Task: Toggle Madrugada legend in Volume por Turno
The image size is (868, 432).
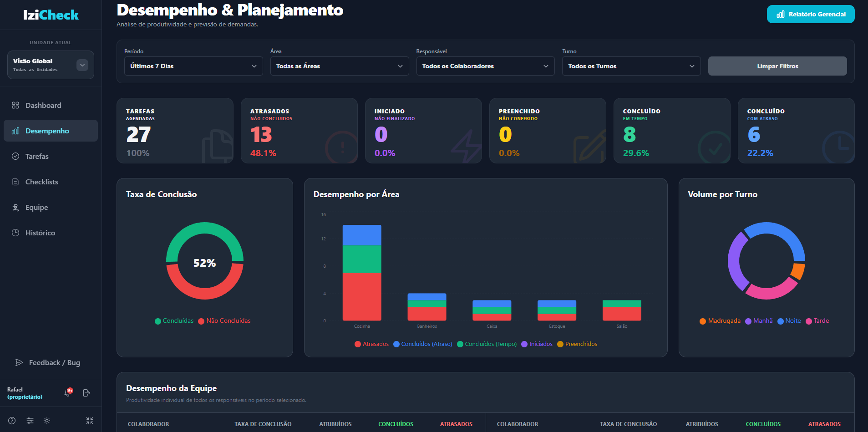Action: point(720,321)
